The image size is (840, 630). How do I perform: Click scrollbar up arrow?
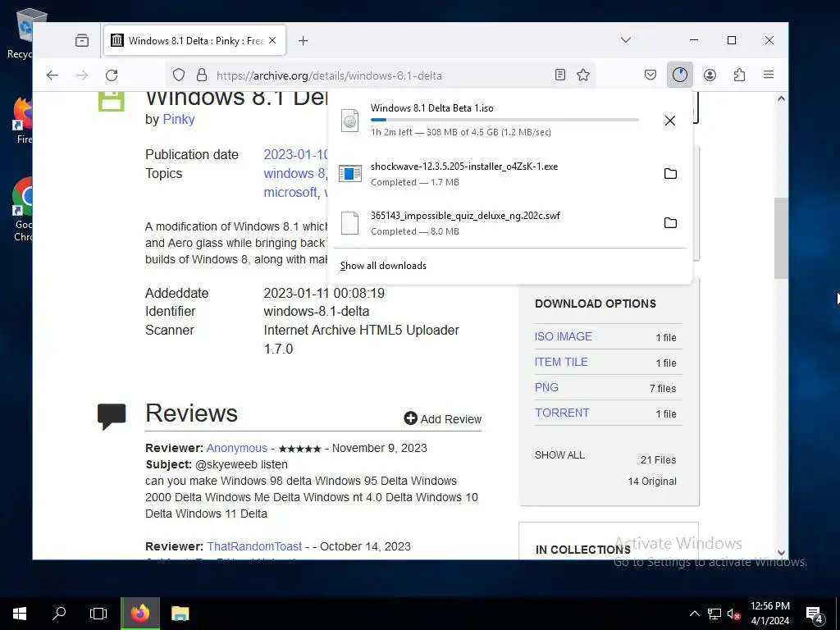[x=781, y=98]
